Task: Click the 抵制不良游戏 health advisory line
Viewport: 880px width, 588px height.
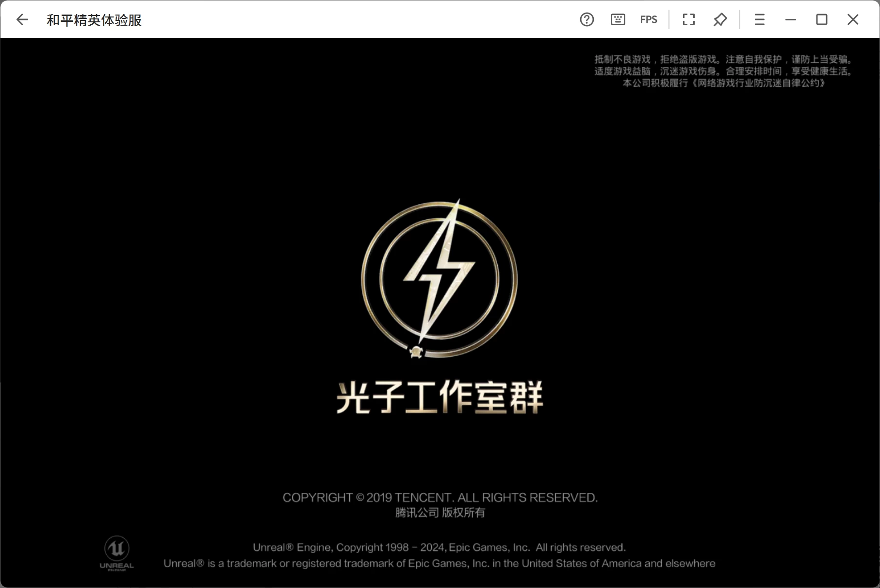Action: [723, 60]
